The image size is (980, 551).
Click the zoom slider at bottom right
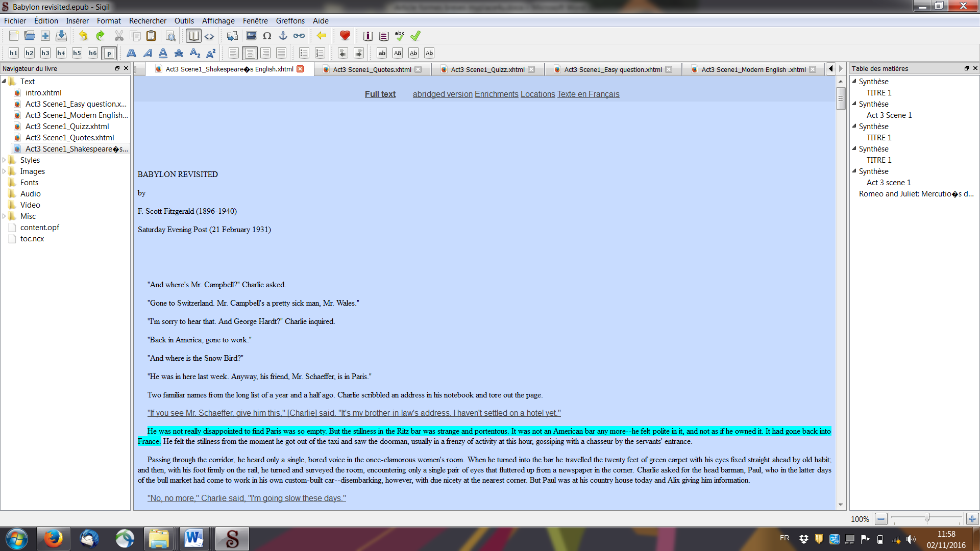[926, 519]
